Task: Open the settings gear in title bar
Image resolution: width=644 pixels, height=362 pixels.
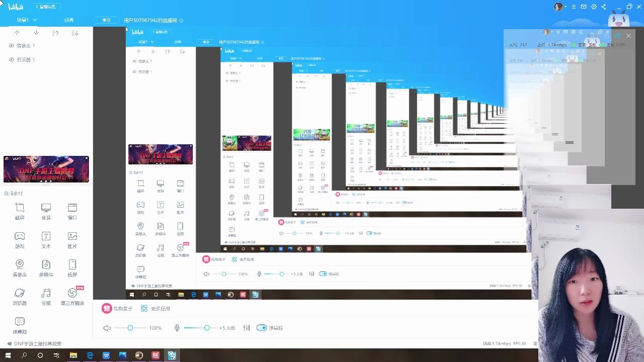Action: 594,7
